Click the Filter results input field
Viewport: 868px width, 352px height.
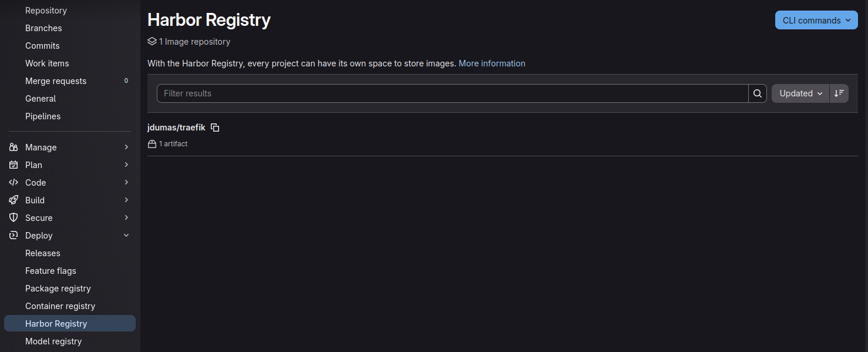click(x=452, y=93)
